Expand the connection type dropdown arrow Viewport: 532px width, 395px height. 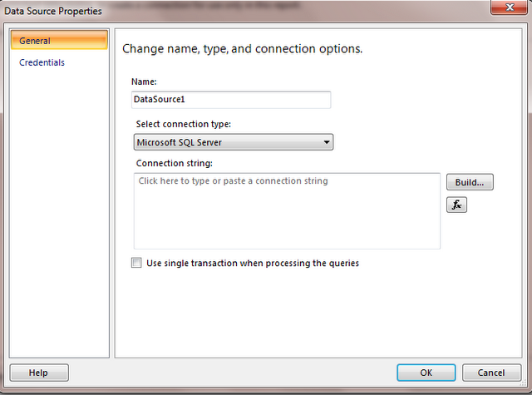click(328, 142)
